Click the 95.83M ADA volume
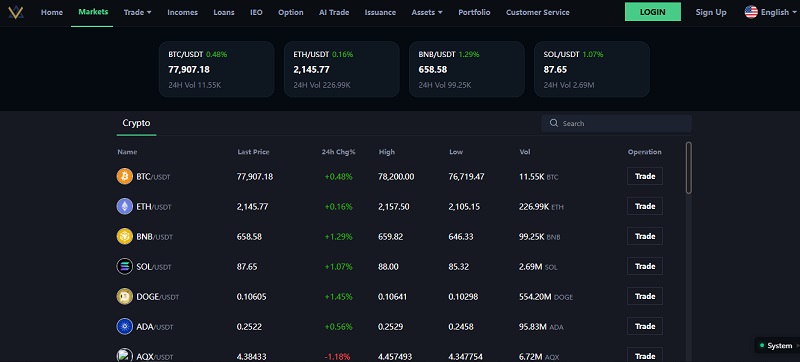Viewport: 800px width, 362px height. coord(541,327)
